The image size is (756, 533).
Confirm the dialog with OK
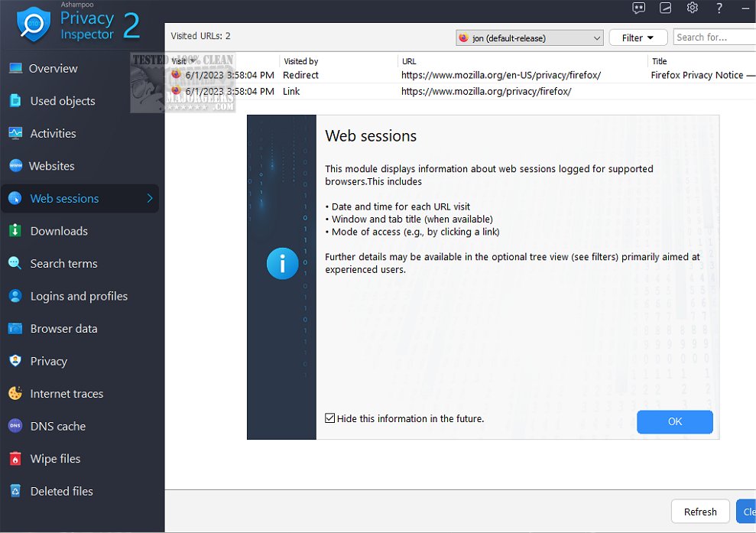point(674,421)
